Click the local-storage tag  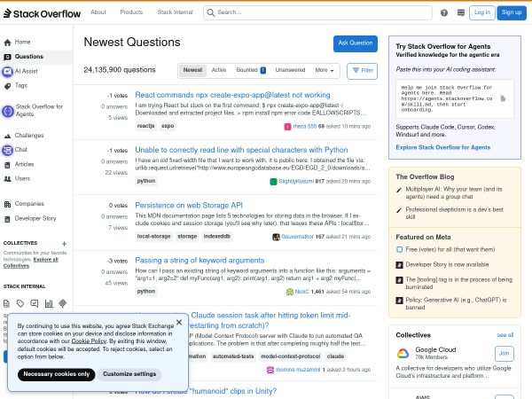[x=153, y=237]
